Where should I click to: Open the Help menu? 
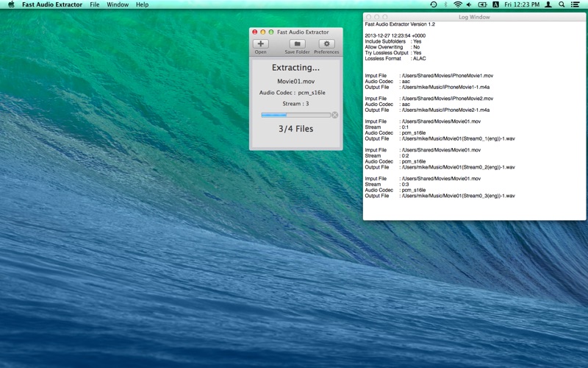[141, 4]
